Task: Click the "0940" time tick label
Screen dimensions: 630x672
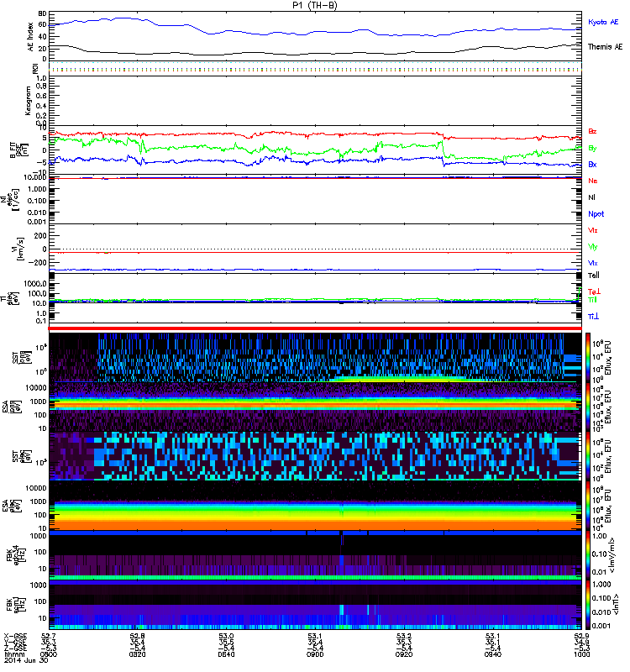Action: [x=492, y=654]
